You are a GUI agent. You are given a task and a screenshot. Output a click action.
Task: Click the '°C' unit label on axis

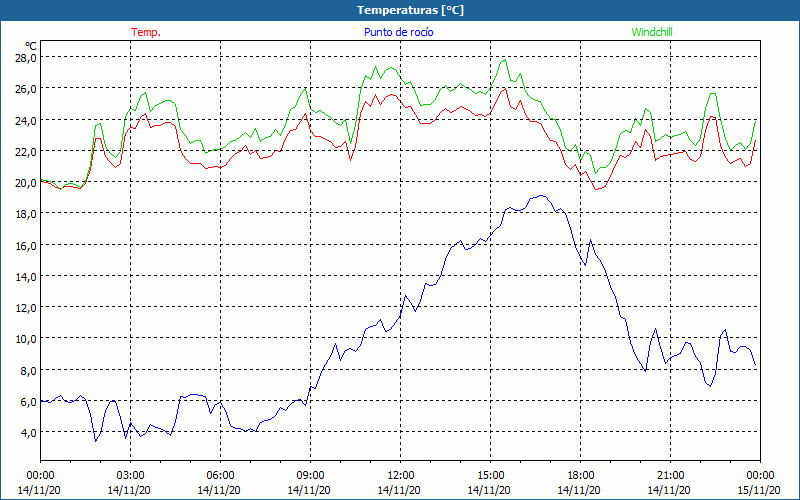(x=31, y=46)
